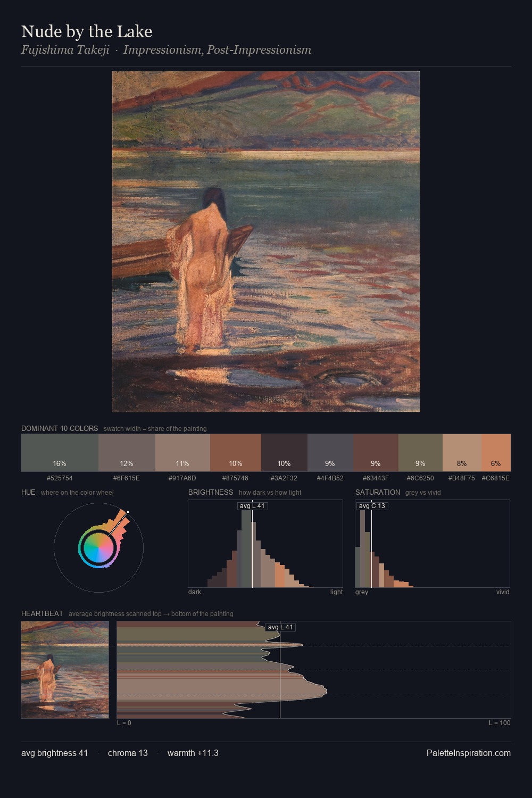Viewport: 532px width, 798px height.
Task: Click hex code '#875746' label
Action: click(236, 478)
